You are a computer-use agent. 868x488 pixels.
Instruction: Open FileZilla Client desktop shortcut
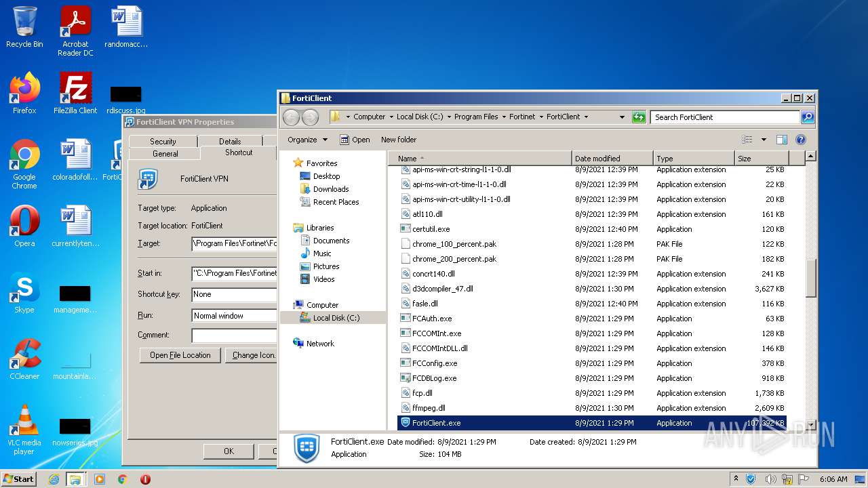[75, 93]
